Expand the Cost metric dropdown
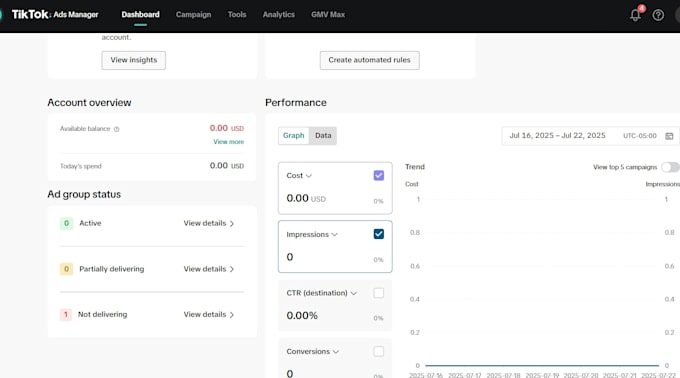The height and width of the screenshot is (378, 680). tap(309, 176)
